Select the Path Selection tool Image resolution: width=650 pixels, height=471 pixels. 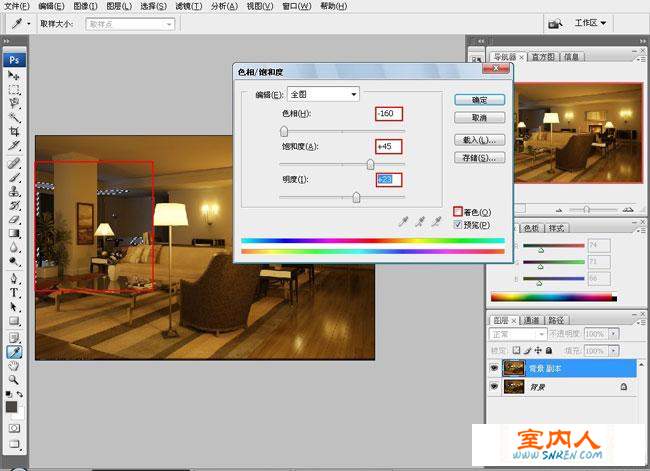coord(14,307)
